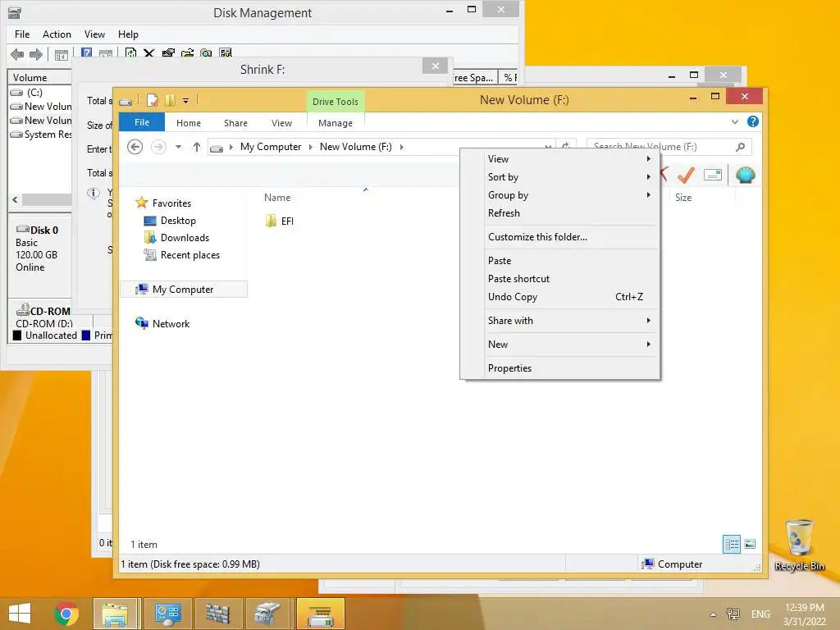
Task: Choose Refresh in context menu
Action: tap(559, 213)
